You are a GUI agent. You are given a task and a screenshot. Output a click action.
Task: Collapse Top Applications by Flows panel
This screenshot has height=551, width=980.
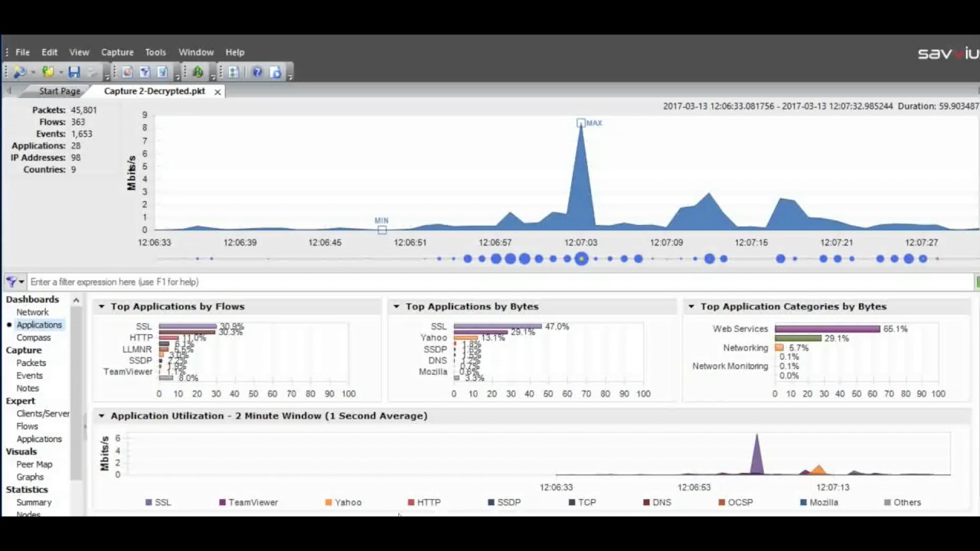pyautogui.click(x=101, y=306)
